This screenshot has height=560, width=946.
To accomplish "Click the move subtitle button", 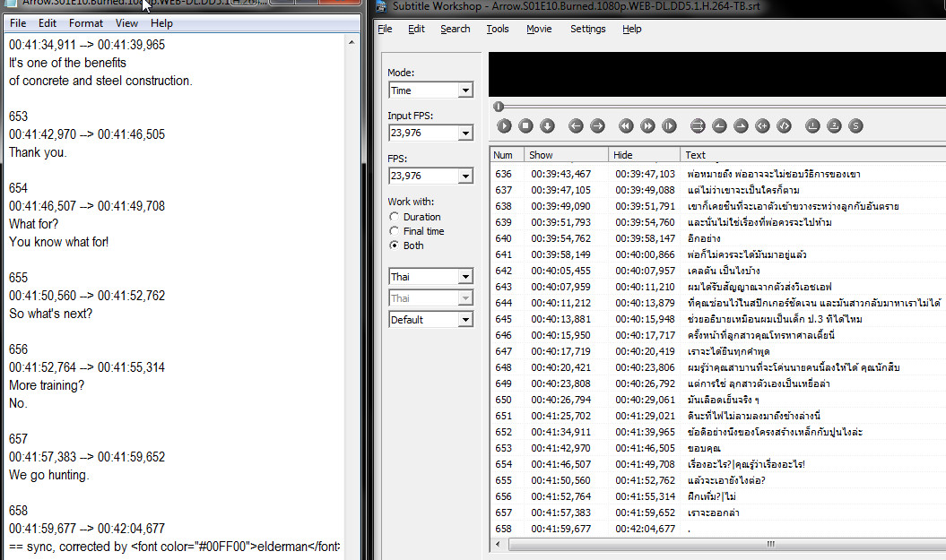I will point(698,126).
